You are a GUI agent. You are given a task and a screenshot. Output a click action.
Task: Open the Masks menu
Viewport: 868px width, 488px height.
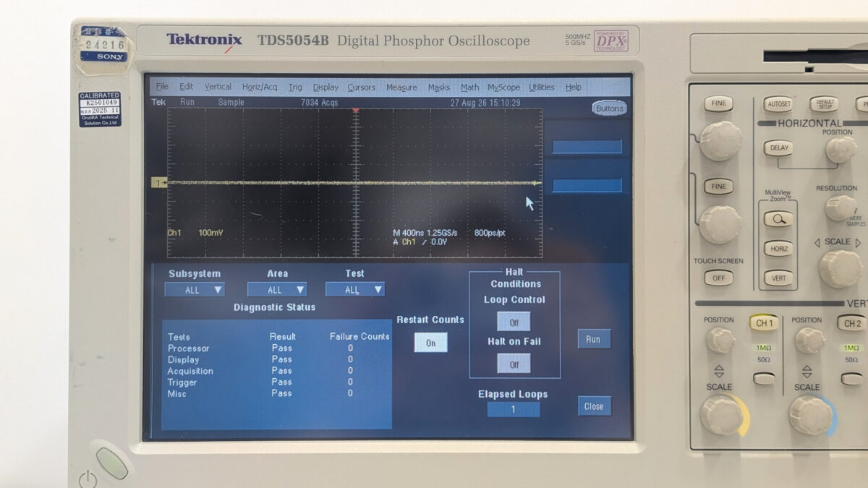(438, 87)
